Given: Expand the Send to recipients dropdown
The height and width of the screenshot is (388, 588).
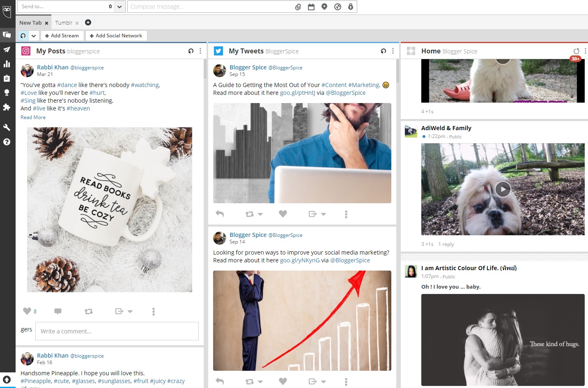Looking at the screenshot, I should click(x=119, y=7).
